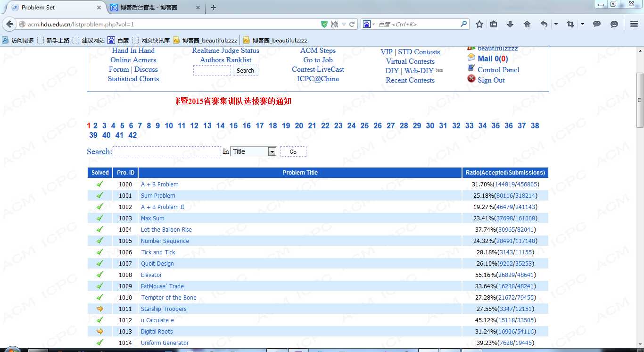Click the author search input box
The width and height of the screenshot is (644, 352).
pos(212,70)
